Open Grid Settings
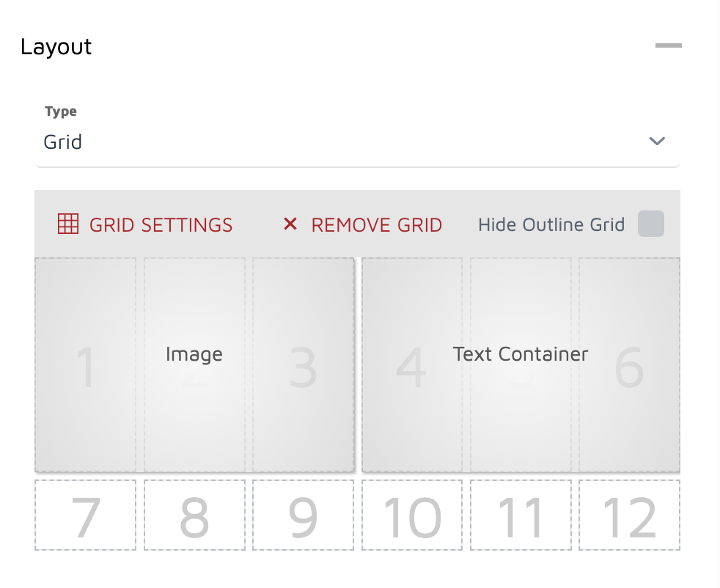Image resolution: width=720 pixels, height=588 pixels. pyautogui.click(x=160, y=224)
